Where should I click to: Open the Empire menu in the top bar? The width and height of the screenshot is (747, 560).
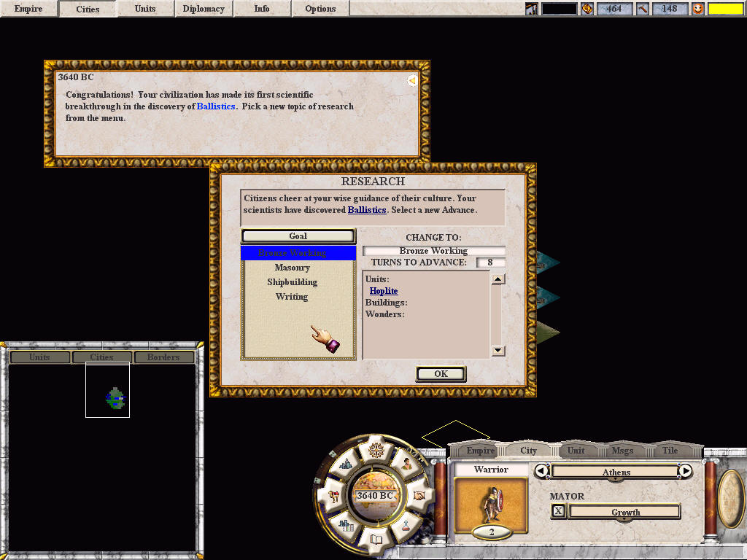point(28,9)
